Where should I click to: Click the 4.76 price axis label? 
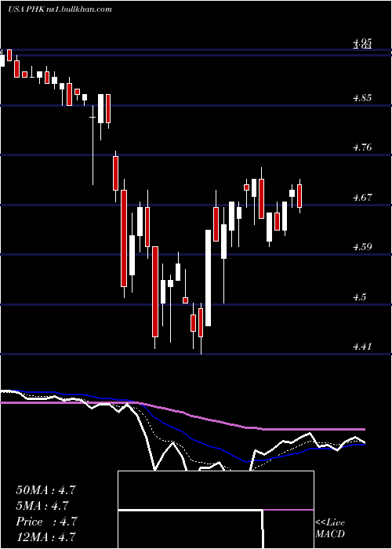(362, 147)
